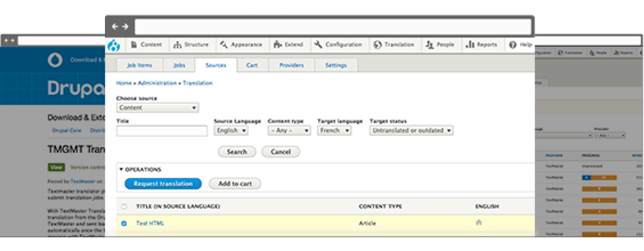Open the Target language dropdown
644x251 pixels.
point(334,130)
